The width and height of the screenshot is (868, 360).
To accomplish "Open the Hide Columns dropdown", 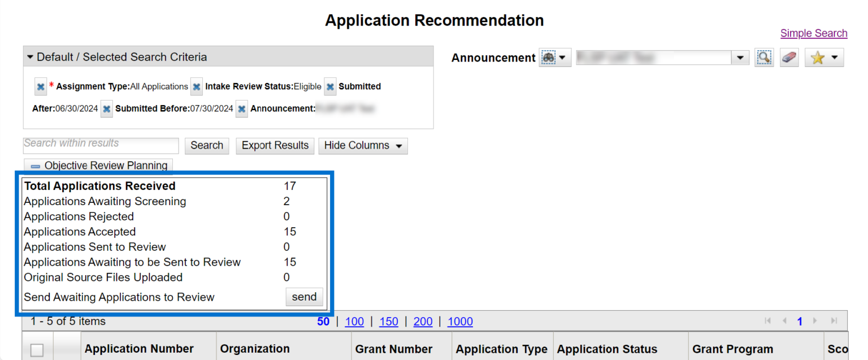I will point(363,146).
